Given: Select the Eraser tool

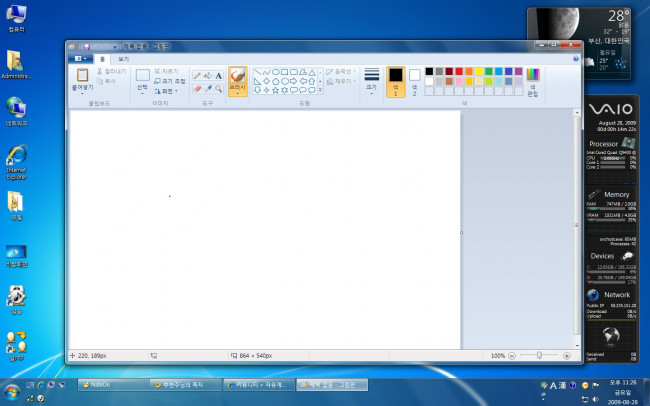Looking at the screenshot, I should click(x=197, y=89).
